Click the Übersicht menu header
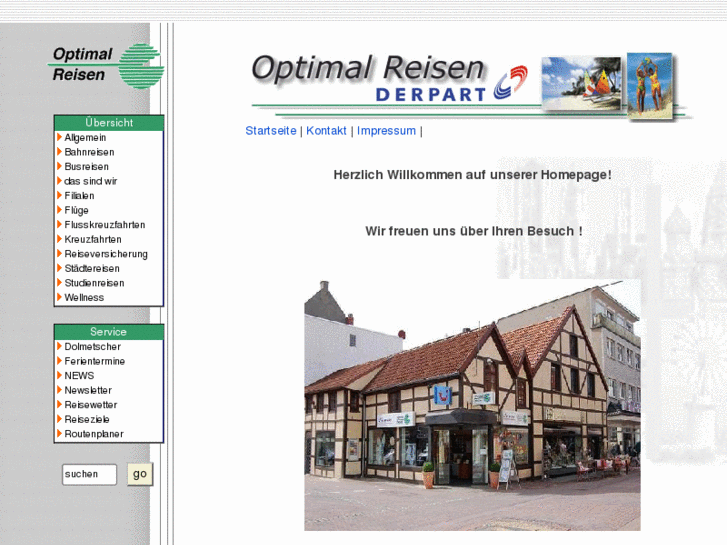The width and height of the screenshot is (727, 545). point(109,123)
